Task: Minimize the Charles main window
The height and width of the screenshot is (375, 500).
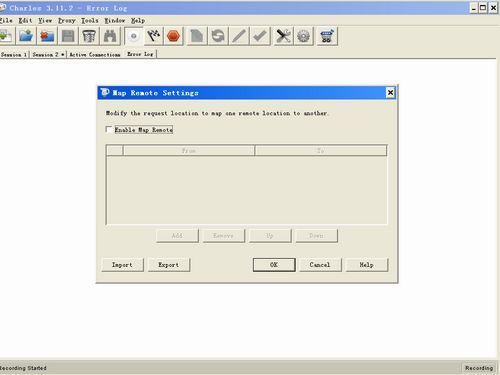Action: 474,8
